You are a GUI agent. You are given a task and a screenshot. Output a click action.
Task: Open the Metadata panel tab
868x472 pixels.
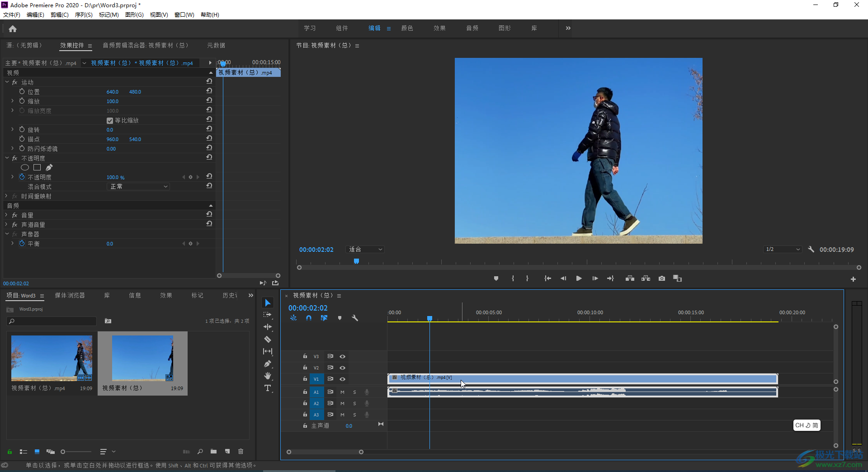(216, 45)
